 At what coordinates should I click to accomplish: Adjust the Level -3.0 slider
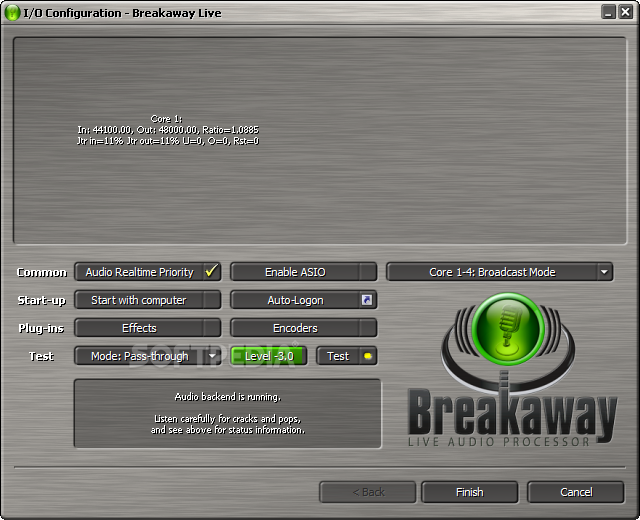269,356
